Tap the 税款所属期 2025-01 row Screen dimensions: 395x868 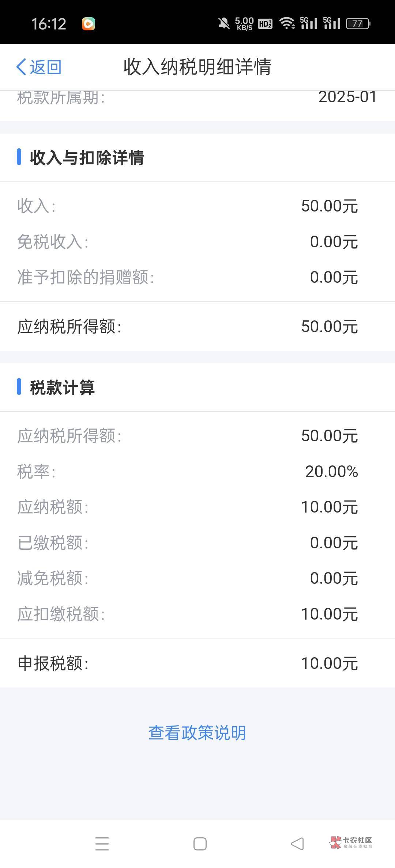click(197, 98)
